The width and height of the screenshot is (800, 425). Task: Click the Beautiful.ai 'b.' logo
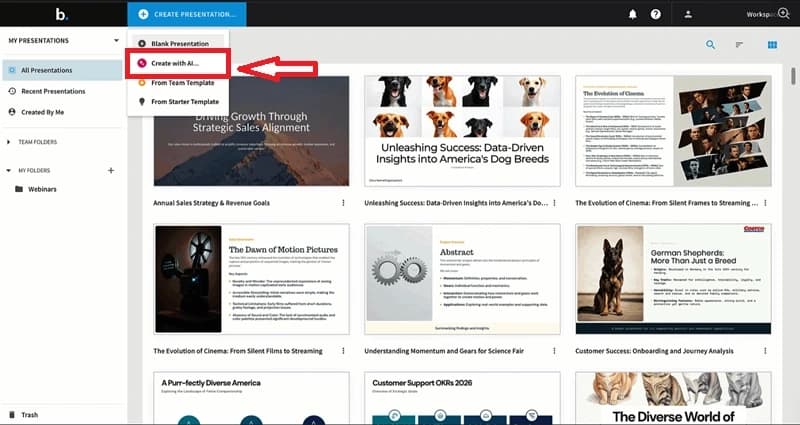click(62, 14)
